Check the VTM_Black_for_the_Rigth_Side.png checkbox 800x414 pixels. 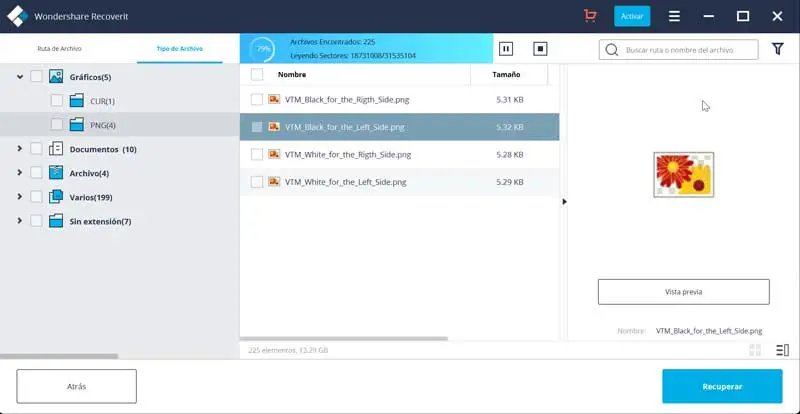(x=257, y=100)
